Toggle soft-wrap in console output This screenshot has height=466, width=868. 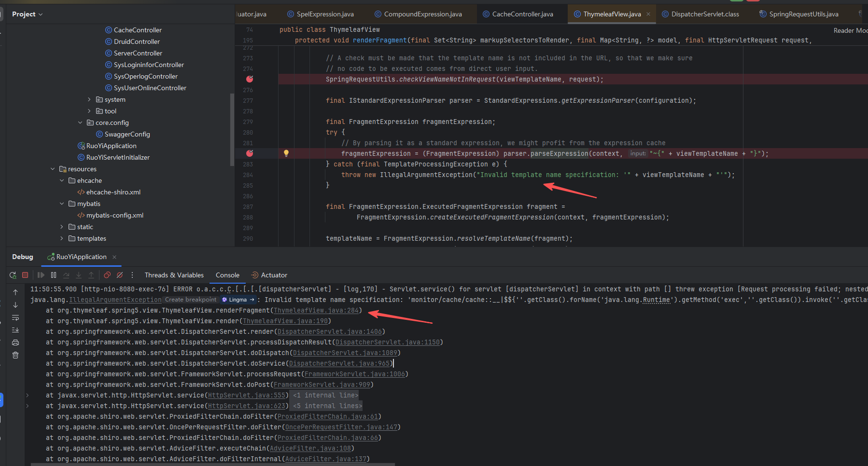[x=15, y=317]
